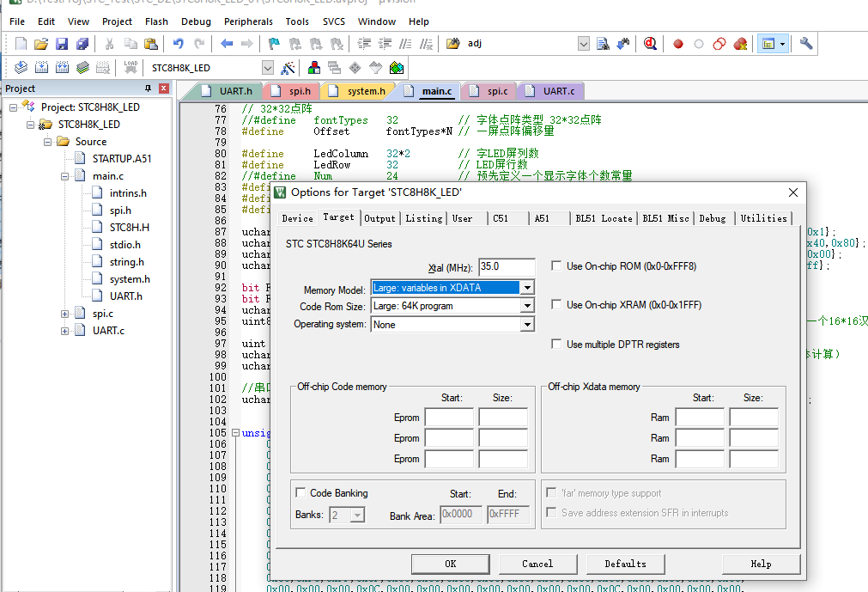Build target with the Build icon
This screenshot has width=868, height=592.
click(x=41, y=68)
